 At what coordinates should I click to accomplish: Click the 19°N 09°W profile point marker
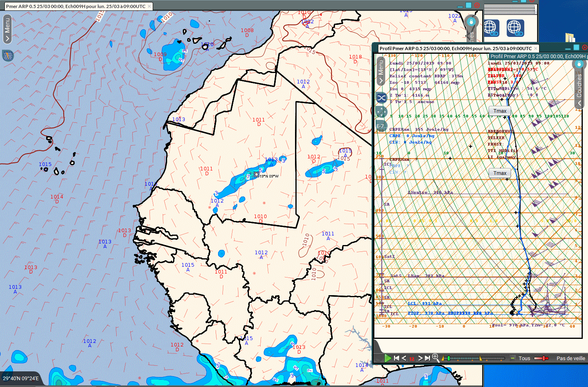257,175
